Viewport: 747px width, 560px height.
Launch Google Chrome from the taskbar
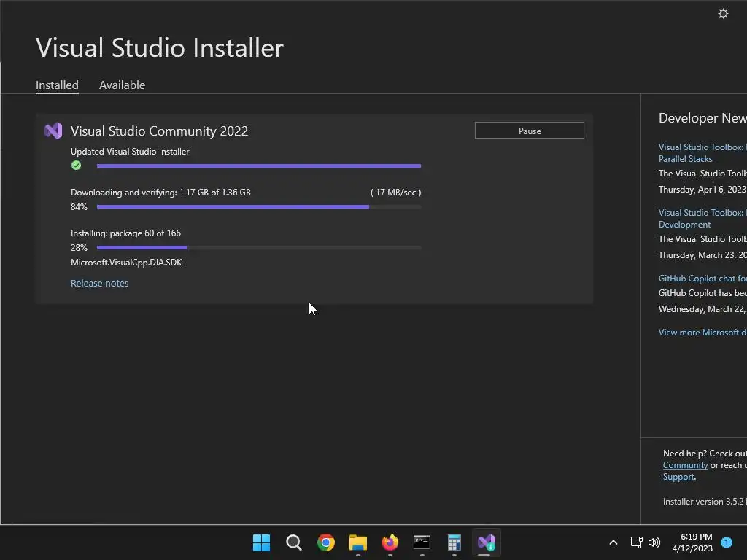coord(326,542)
